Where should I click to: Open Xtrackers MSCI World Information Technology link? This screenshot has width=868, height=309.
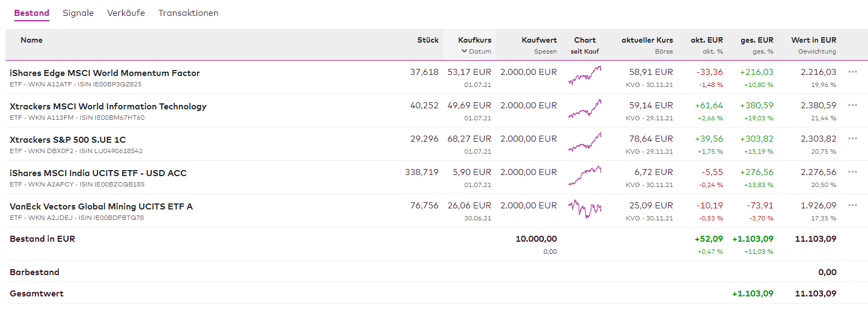point(108,107)
